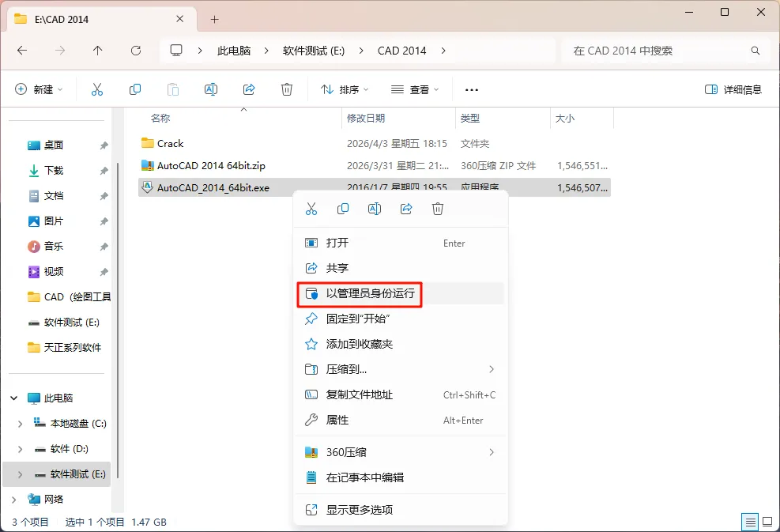Close the E:\CAD 2014 tab

tap(180, 19)
